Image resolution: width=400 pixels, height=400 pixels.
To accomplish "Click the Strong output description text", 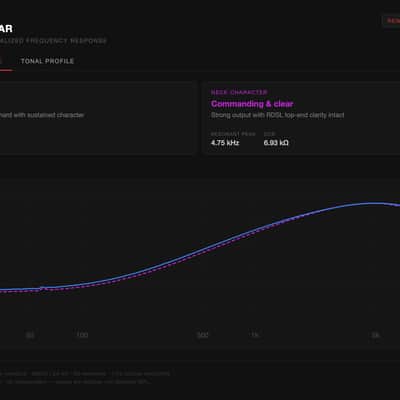I will coord(278,115).
